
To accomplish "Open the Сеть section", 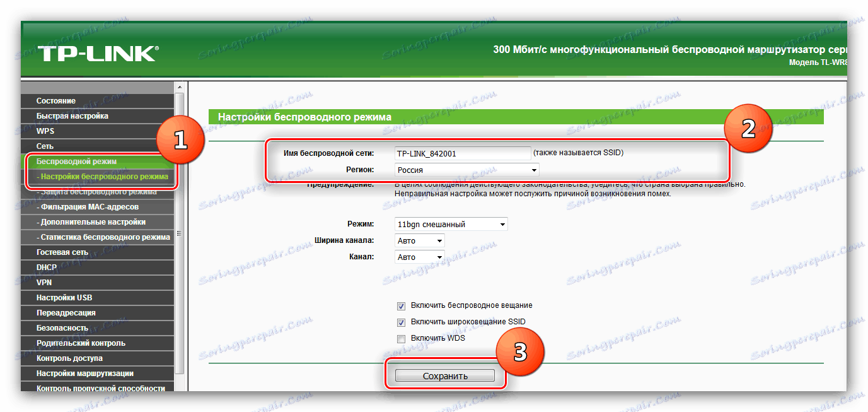I will click(97, 146).
